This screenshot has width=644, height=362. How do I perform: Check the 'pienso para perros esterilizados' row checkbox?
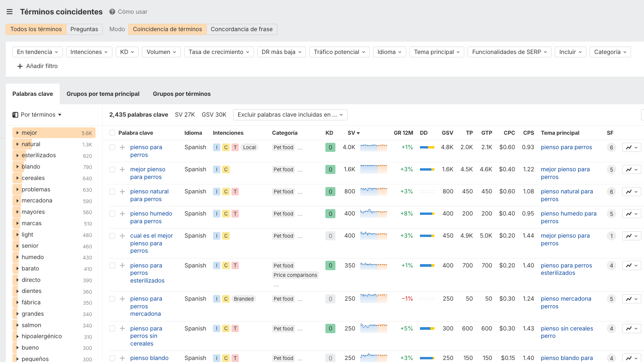pyautogui.click(x=112, y=265)
